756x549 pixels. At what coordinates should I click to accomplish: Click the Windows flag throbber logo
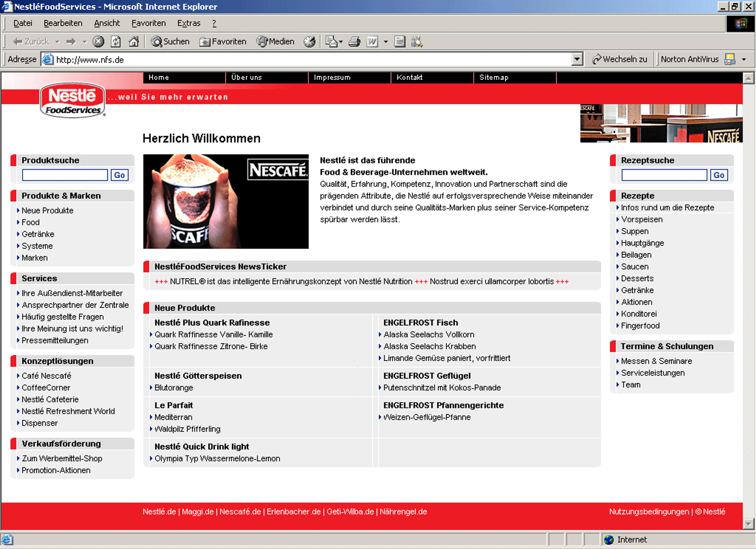[741, 23]
